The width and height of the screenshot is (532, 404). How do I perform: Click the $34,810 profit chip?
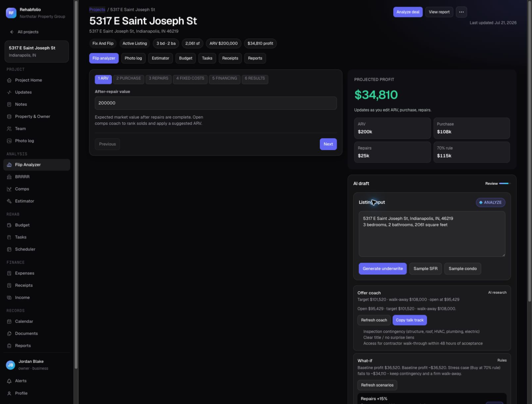[x=260, y=44]
